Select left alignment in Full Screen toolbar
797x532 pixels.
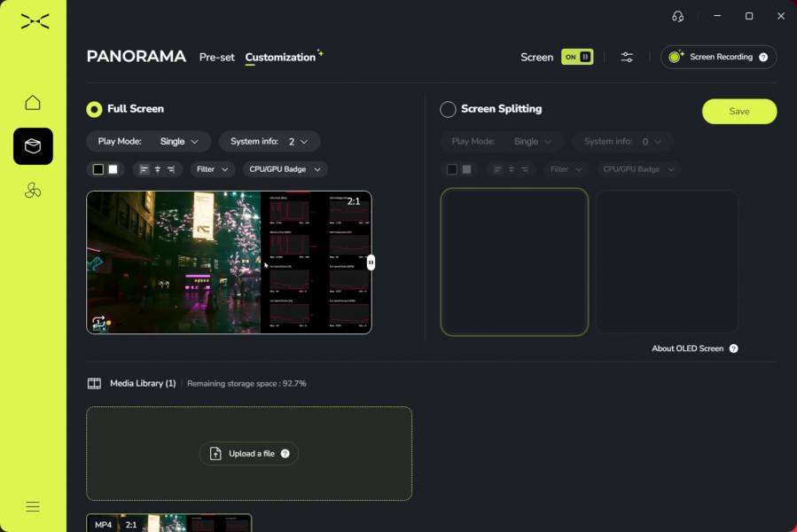(145, 169)
